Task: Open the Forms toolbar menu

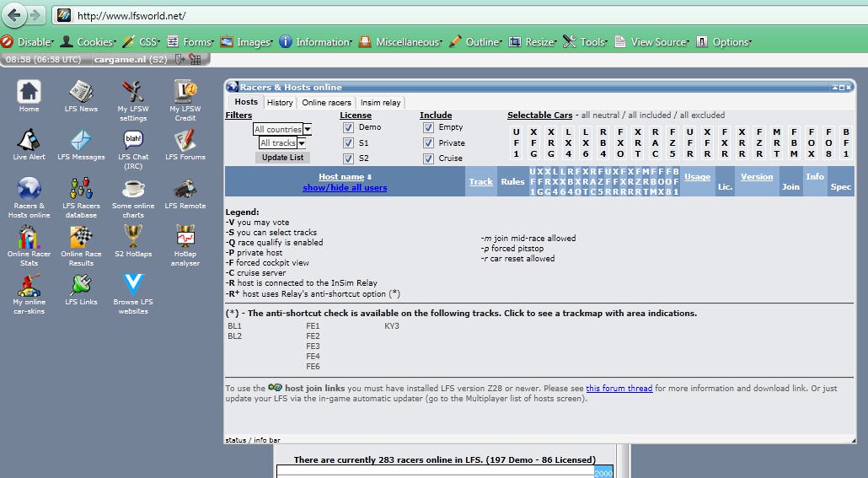Action: click(191, 41)
